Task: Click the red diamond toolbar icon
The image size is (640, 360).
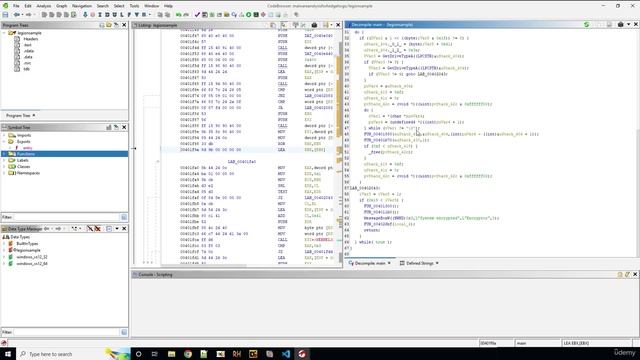Action: (263, 15)
